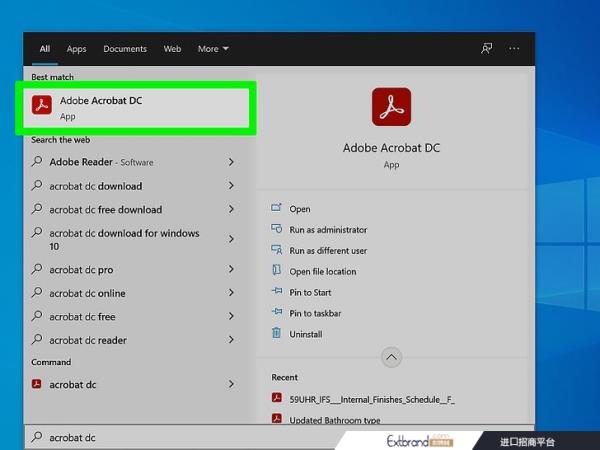This screenshot has width=600, height=450.
Task: Click the red Acrobat icon beside acrobat dc command
Action: pyautogui.click(x=37, y=383)
